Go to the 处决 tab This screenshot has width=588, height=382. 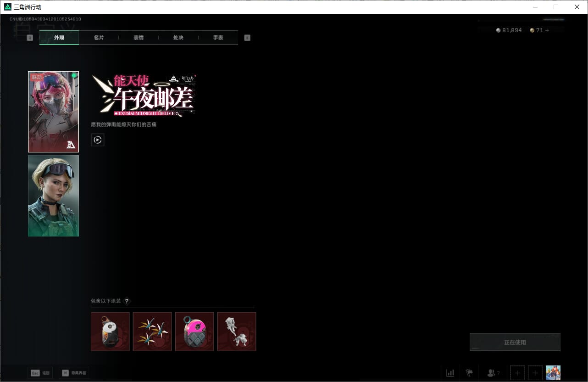click(x=178, y=38)
